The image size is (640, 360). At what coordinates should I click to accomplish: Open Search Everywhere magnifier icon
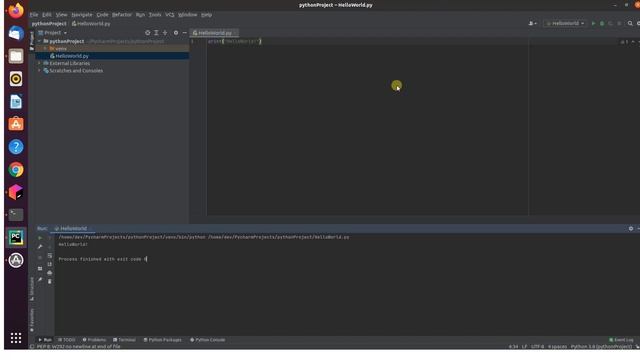click(630, 24)
